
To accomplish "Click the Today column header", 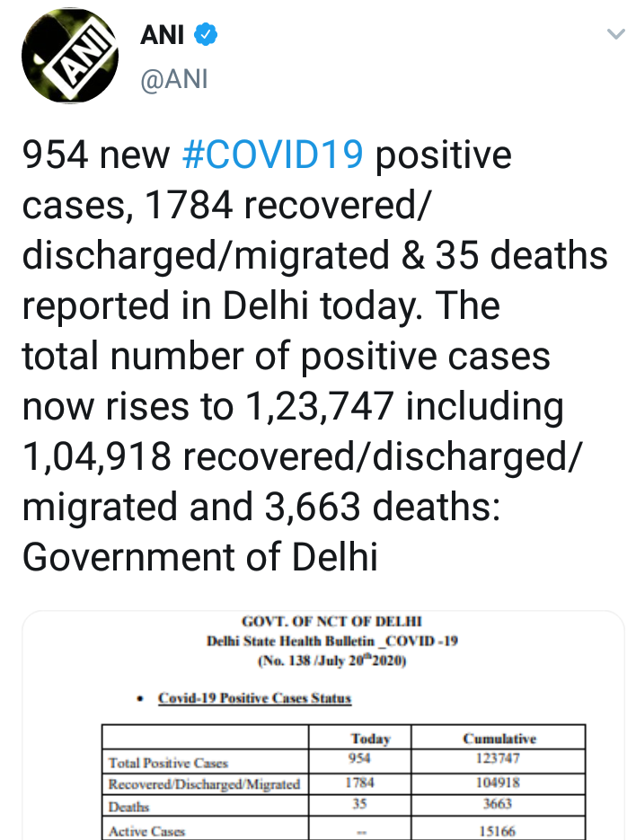I will (x=370, y=738).
